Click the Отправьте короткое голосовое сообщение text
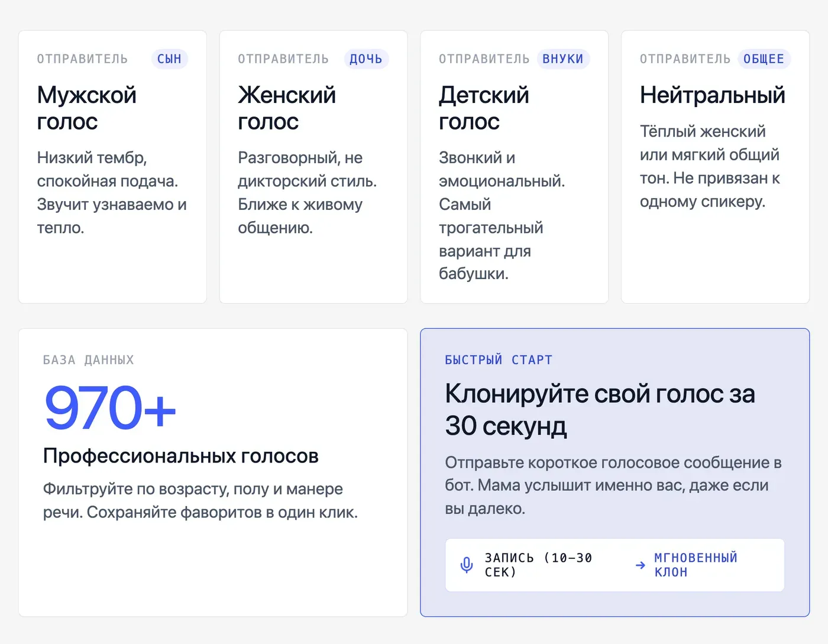The height and width of the screenshot is (644, 828). pyautogui.click(x=613, y=486)
